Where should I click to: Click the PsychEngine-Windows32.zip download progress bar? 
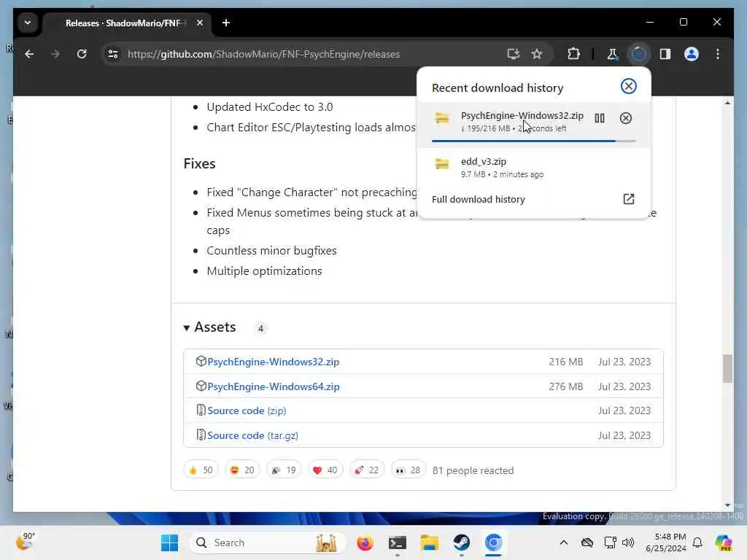533,141
